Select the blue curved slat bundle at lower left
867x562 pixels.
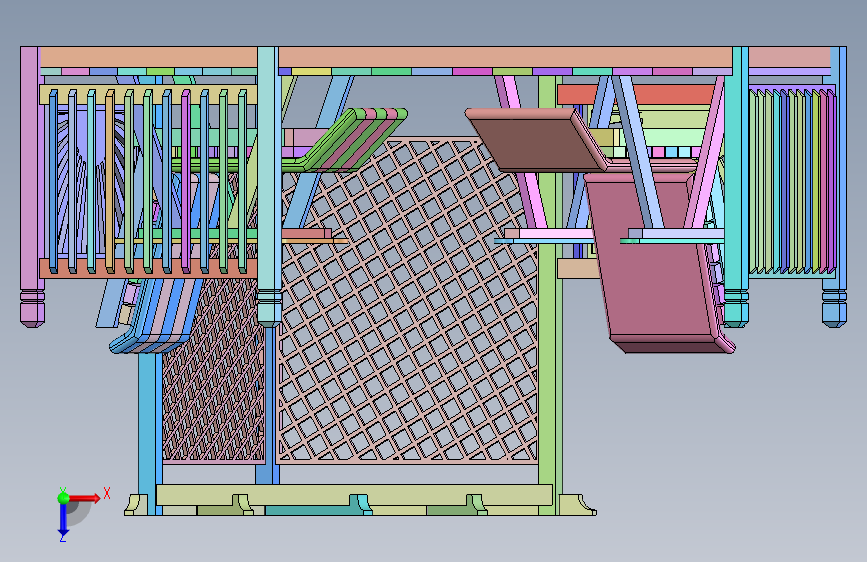click(x=158, y=314)
